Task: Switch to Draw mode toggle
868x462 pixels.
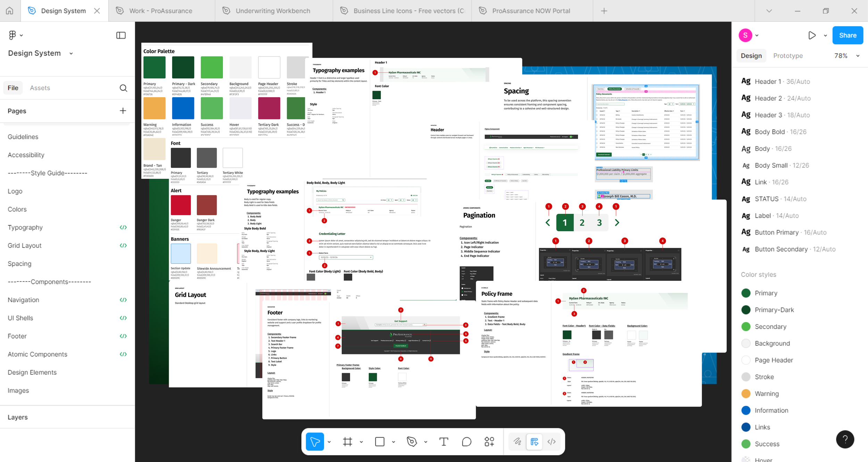Action: pyautogui.click(x=517, y=442)
